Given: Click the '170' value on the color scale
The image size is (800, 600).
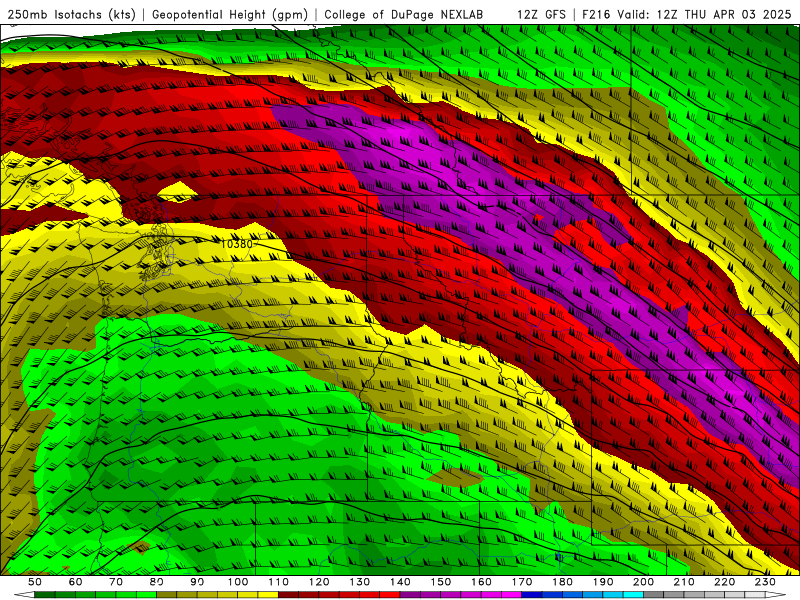Looking at the screenshot, I should [x=522, y=582].
